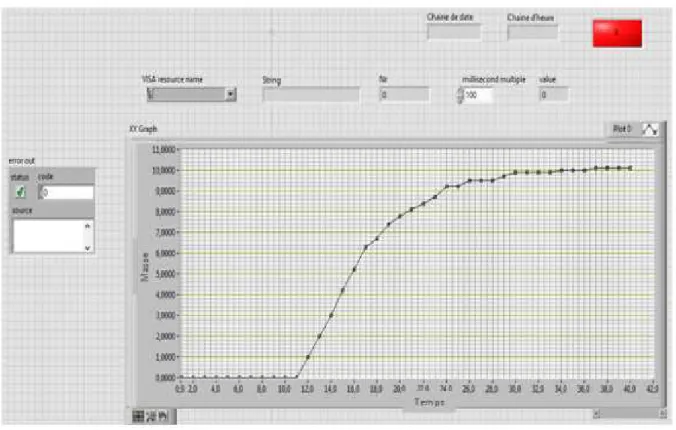Image resolution: width=676 pixels, height=430 pixels.
Task: Click the graph horizontal scrollbar left arrow
Action: coord(596,414)
